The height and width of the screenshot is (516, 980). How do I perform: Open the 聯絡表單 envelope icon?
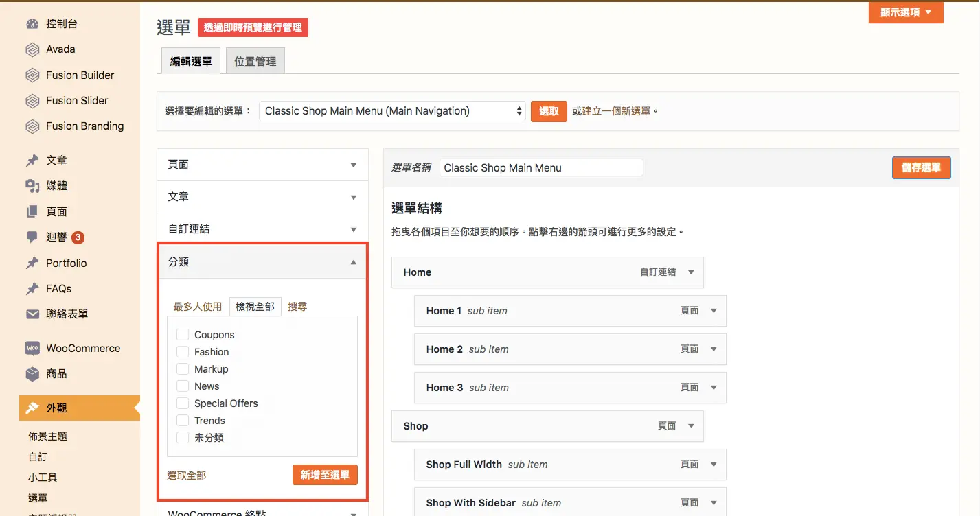click(32, 314)
